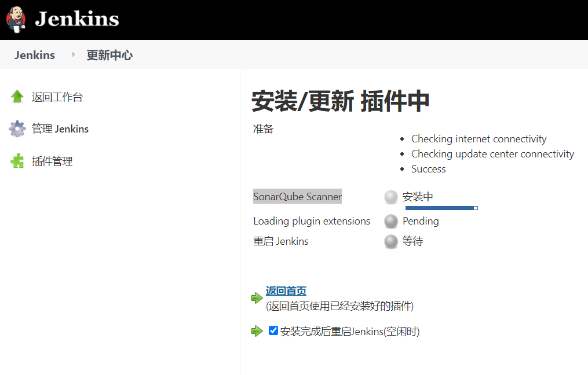588x375 pixels.
Task: Click the 准备 label
Action: [x=263, y=129]
